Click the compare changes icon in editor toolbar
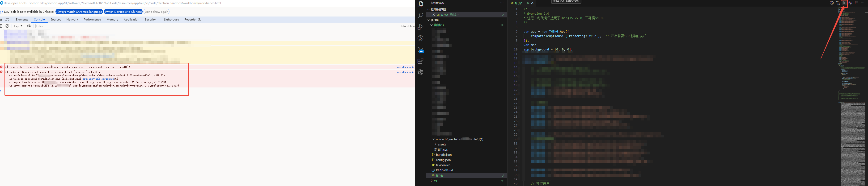The height and width of the screenshot is (186, 868). click(838, 3)
